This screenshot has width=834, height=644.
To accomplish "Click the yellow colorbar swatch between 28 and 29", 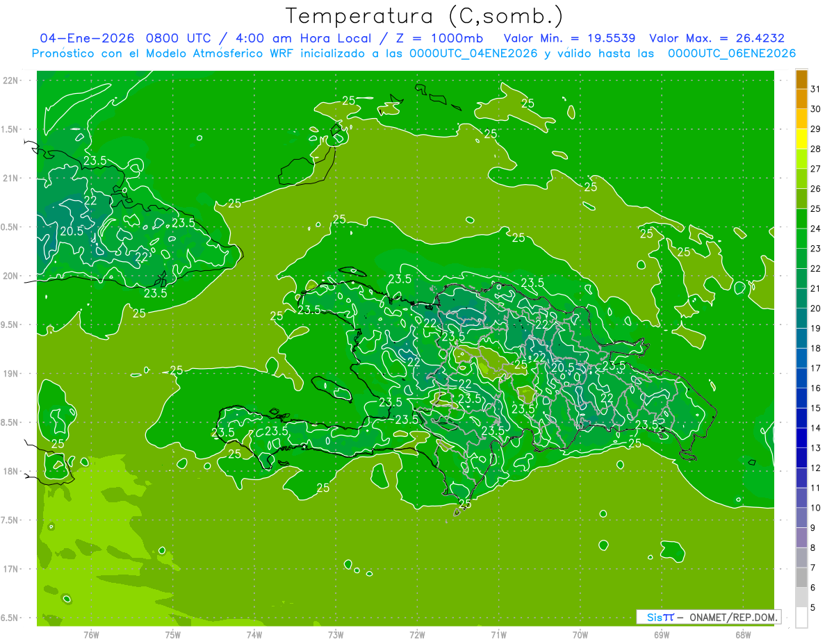I will click(x=801, y=139).
